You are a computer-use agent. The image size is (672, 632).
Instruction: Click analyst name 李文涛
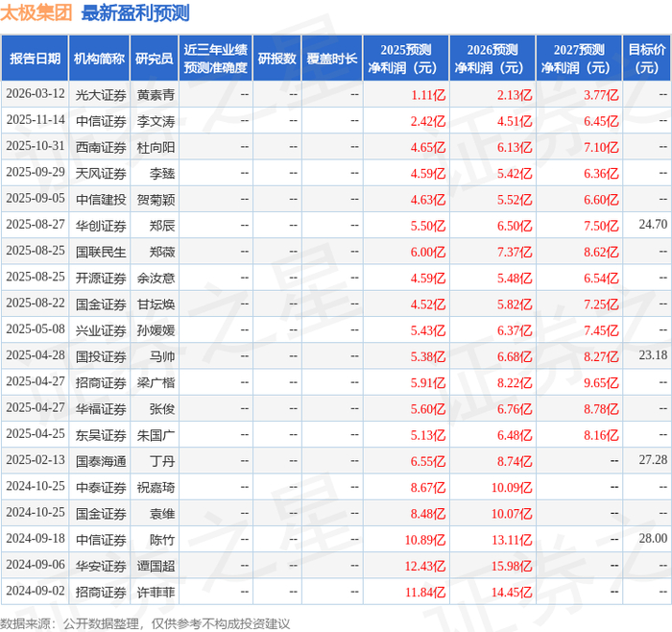coord(156,121)
